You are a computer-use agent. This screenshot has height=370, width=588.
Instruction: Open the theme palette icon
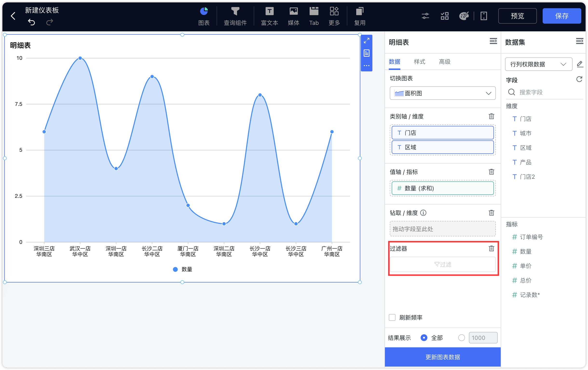[464, 16]
